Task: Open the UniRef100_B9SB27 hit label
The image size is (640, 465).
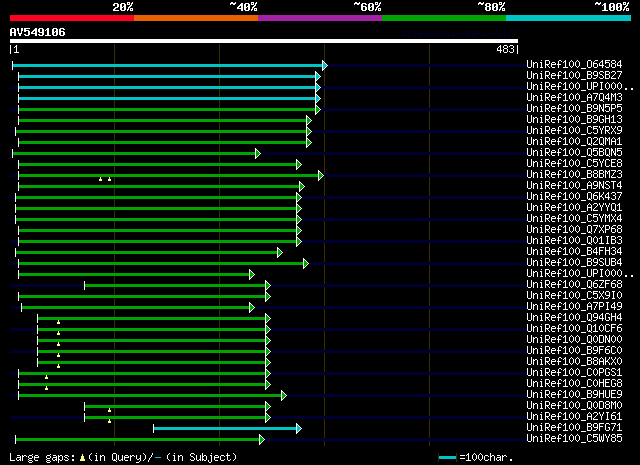Action: point(574,75)
